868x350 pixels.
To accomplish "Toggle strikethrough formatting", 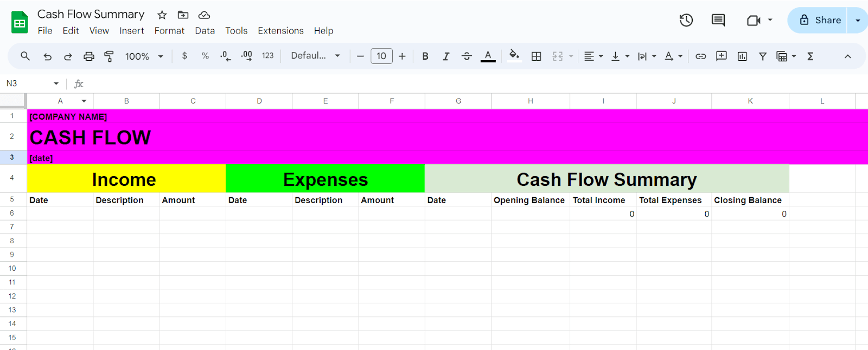I will click(x=467, y=56).
